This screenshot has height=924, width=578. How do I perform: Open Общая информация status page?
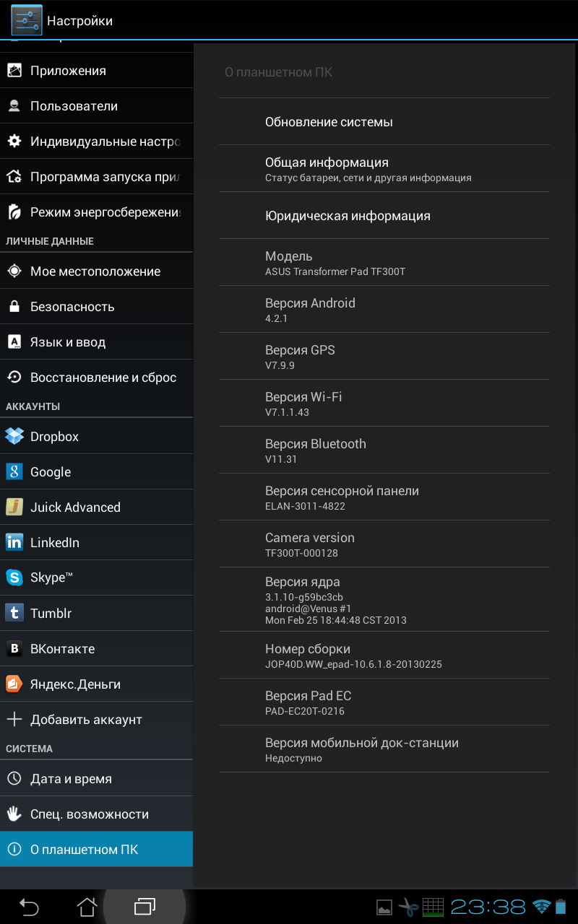(368, 169)
